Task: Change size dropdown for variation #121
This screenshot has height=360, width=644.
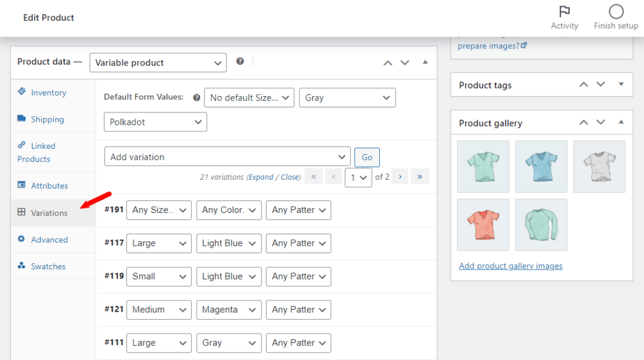Action: [x=158, y=310]
